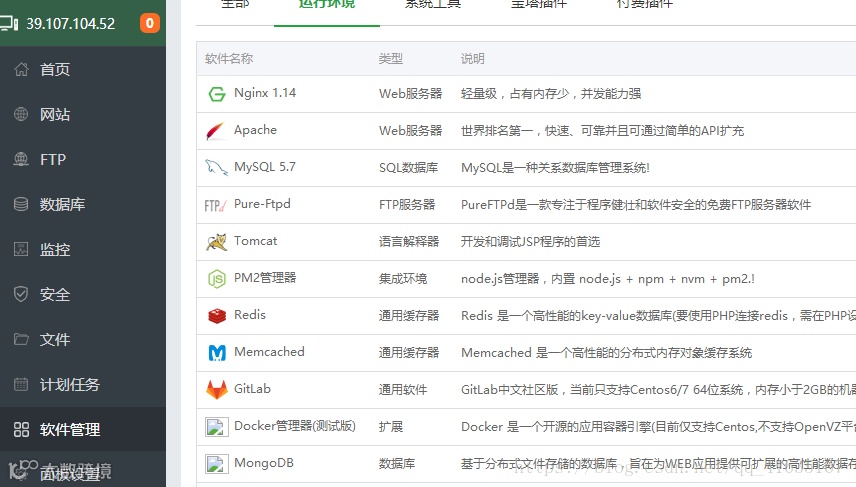Image resolution: width=856 pixels, height=487 pixels.
Task: Click the home icon beside 首页
Action: click(x=21, y=69)
